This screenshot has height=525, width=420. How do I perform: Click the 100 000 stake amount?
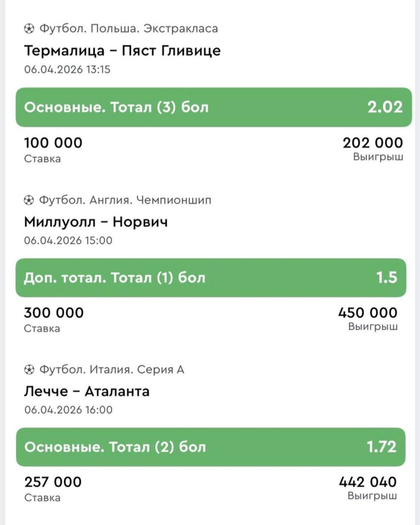coord(53,143)
